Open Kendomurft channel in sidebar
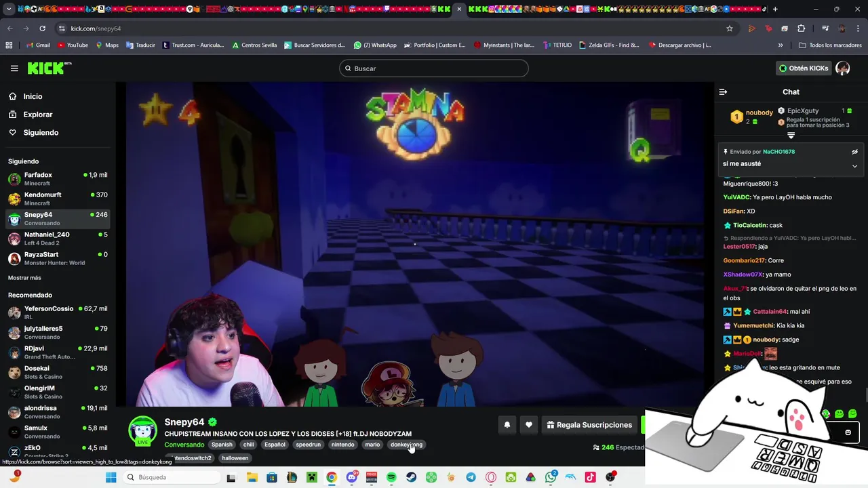868x488 pixels. coord(58,199)
